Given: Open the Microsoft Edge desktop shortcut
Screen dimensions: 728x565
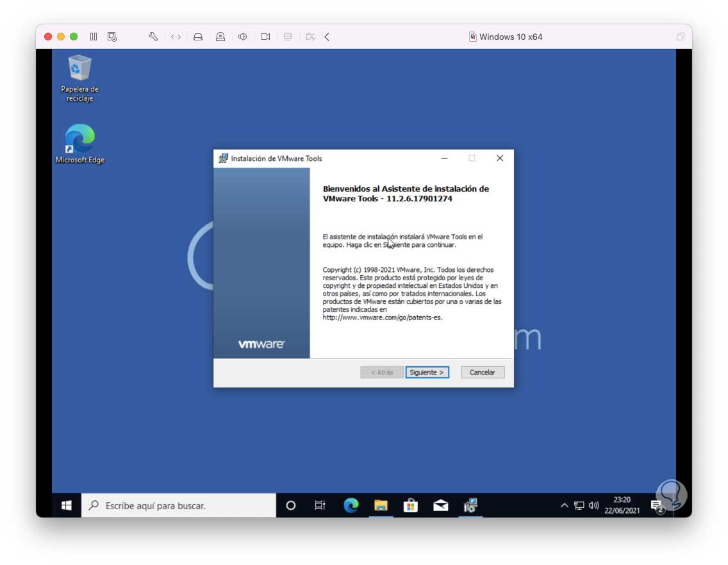Looking at the screenshot, I should click(x=80, y=144).
